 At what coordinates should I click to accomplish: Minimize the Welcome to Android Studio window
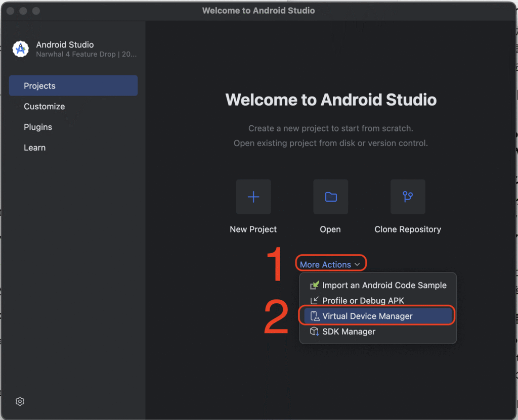[x=23, y=11]
